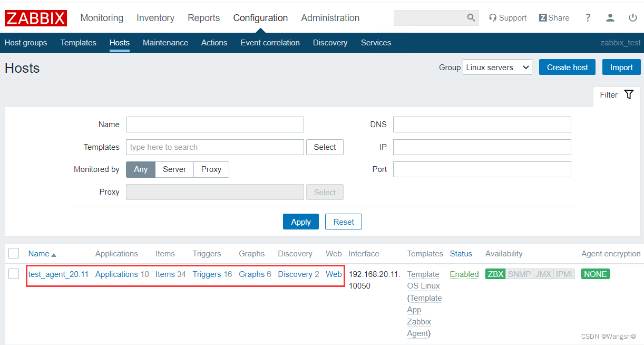
Task: Go to Discovery submenu in the navigation bar
Action: pyautogui.click(x=330, y=43)
